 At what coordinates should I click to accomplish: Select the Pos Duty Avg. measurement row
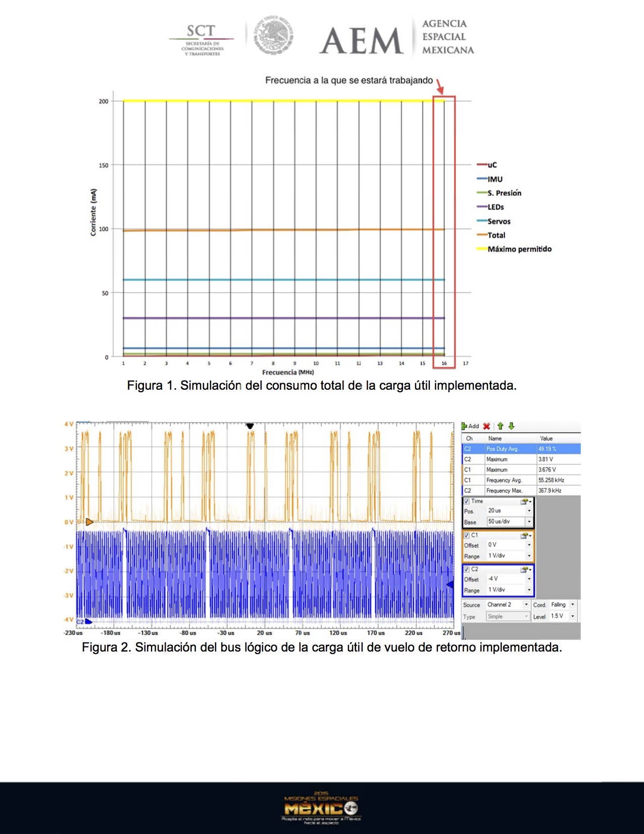[x=521, y=449]
